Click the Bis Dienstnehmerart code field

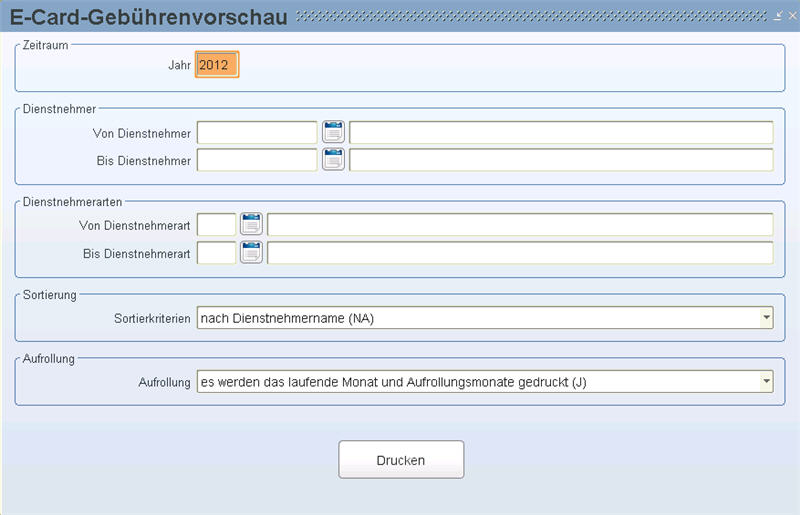[x=216, y=253]
